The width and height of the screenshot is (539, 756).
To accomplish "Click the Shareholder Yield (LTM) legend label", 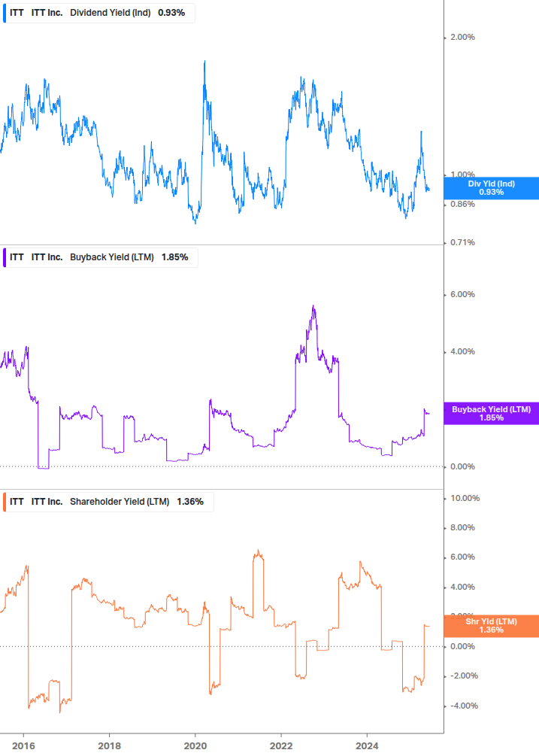I will click(x=120, y=502).
